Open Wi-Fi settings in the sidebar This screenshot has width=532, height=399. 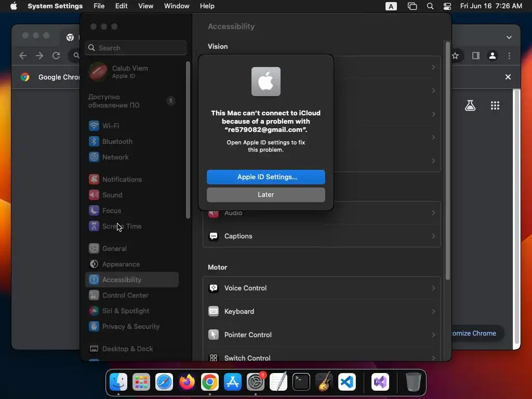(x=131, y=126)
